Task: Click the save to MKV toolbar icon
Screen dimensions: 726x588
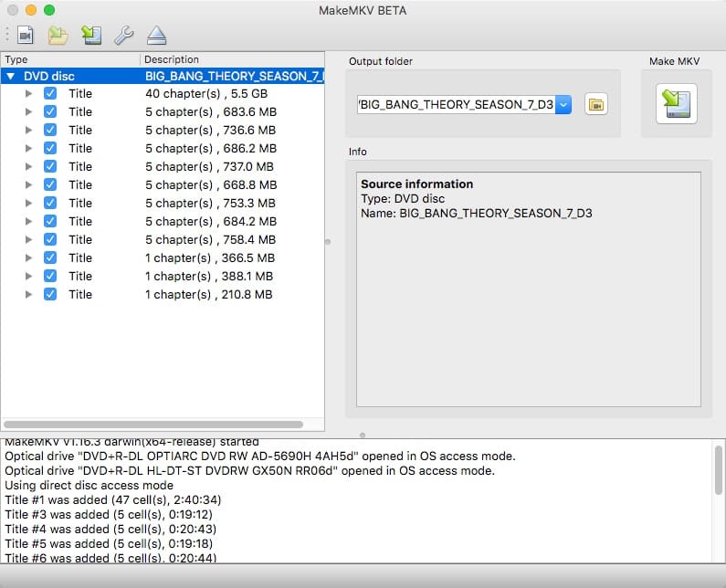Action: click(x=90, y=36)
